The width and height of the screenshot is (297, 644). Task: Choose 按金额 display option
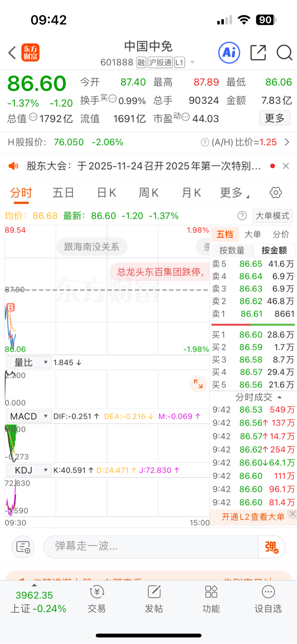[274, 251]
